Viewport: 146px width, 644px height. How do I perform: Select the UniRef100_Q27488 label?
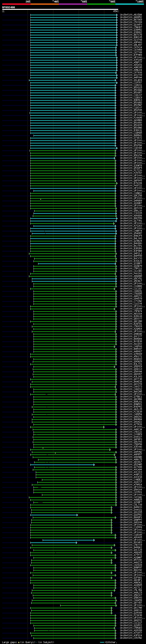(x=131, y=467)
